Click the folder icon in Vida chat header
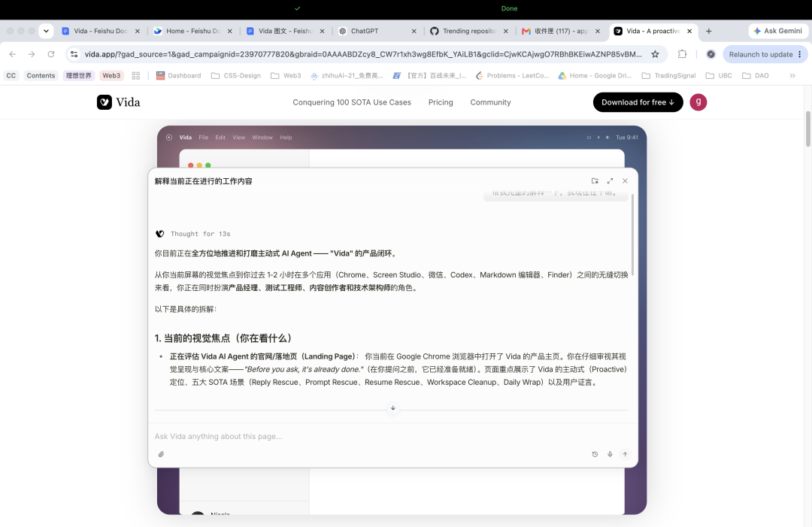The width and height of the screenshot is (812, 527). point(595,180)
